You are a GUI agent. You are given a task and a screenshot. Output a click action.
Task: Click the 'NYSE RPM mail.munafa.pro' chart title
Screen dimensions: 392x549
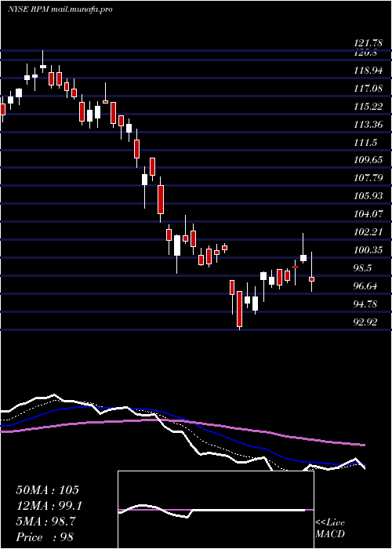[60, 9]
